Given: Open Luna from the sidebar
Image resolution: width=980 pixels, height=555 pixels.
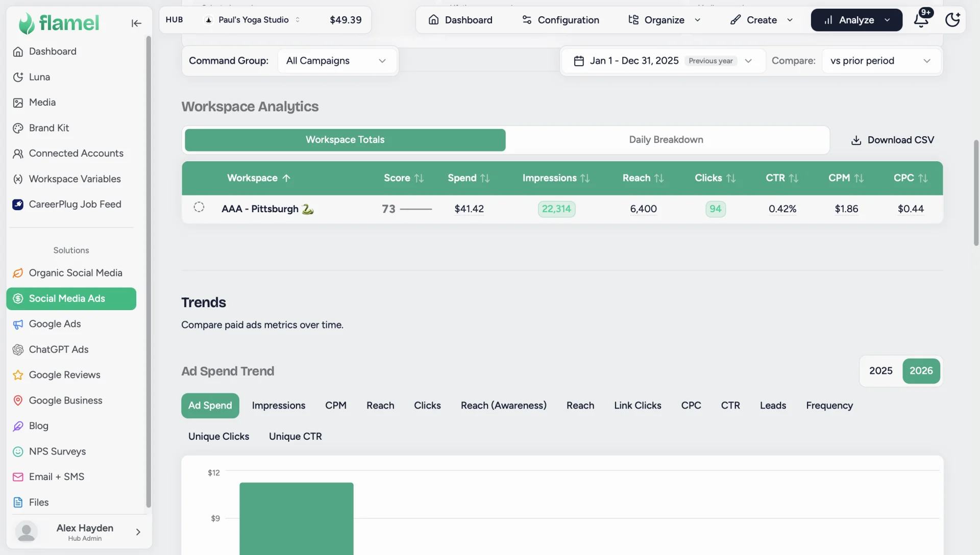Looking at the screenshot, I should pos(71,77).
